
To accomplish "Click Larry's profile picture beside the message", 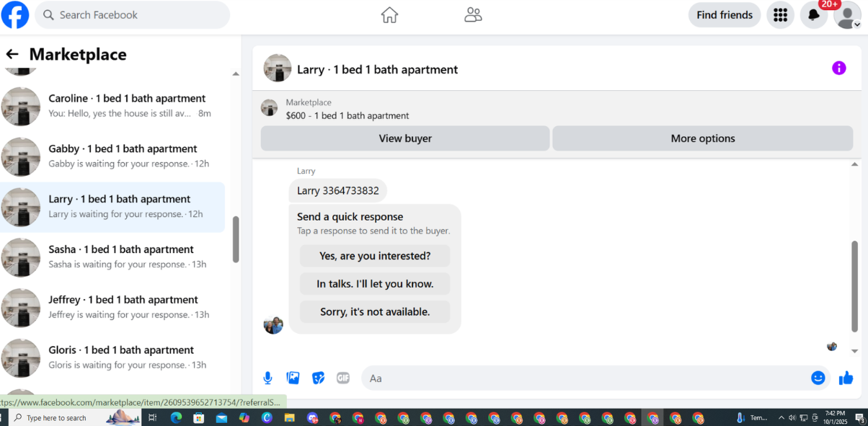I will [x=273, y=324].
